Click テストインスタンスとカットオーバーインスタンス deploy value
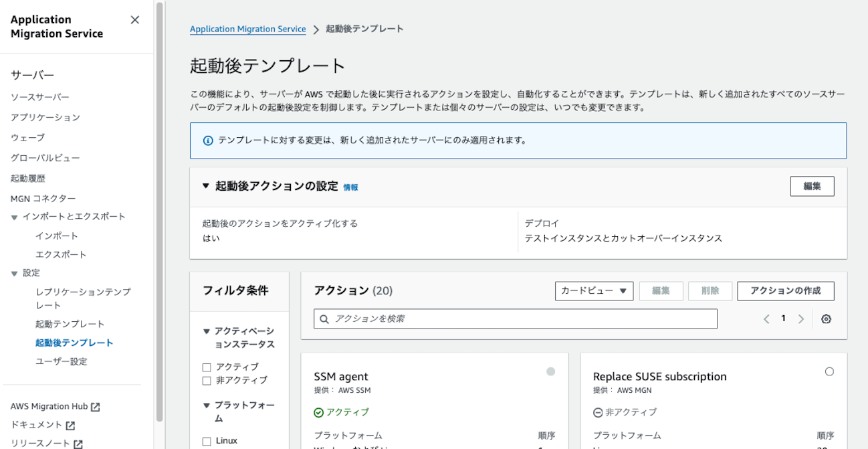Screen dimensions: 868x449 pyautogui.click(x=623, y=239)
